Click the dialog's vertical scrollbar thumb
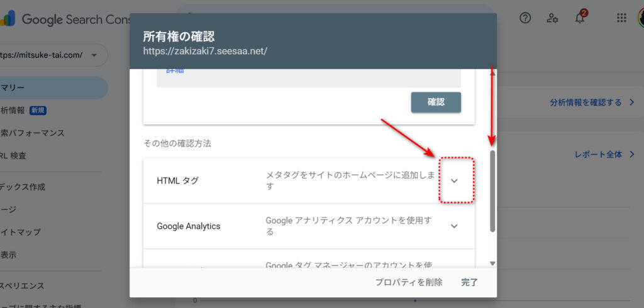644x308 pixels. pyautogui.click(x=492, y=190)
